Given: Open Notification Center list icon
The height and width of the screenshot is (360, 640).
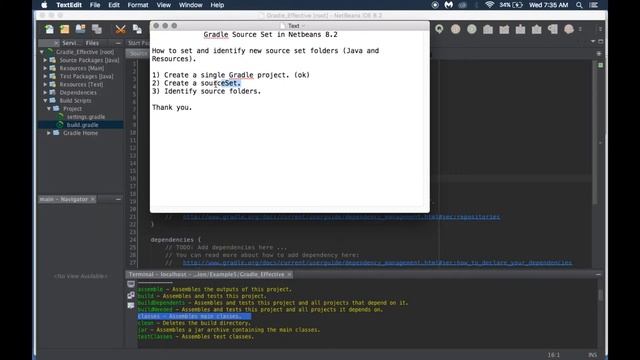Looking at the screenshot, I should click(594, 5).
